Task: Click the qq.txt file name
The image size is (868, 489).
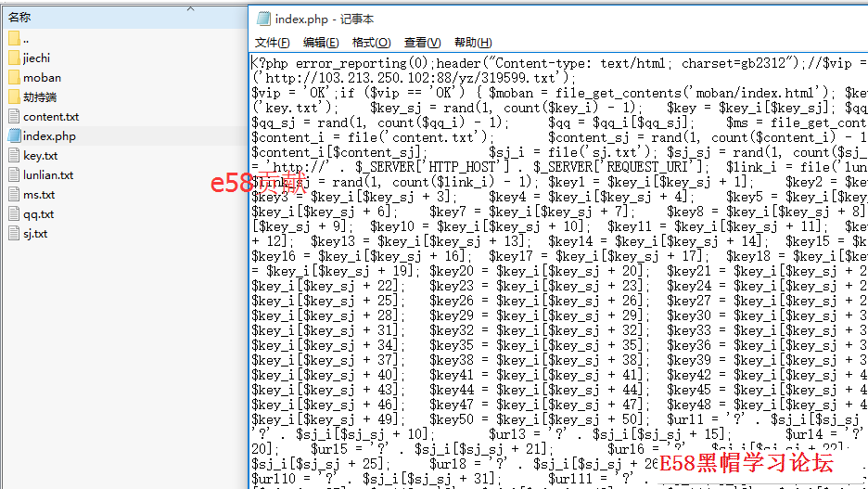Action: [x=38, y=214]
